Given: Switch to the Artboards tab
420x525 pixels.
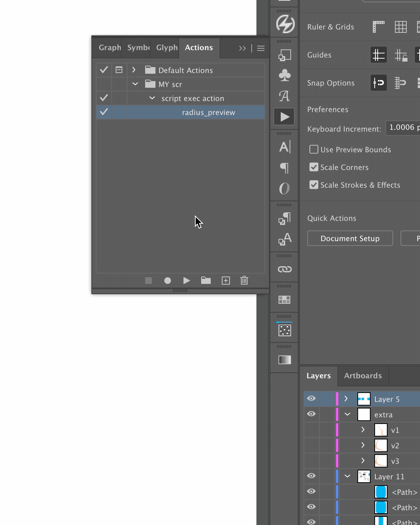Looking at the screenshot, I should pos(363,376).
